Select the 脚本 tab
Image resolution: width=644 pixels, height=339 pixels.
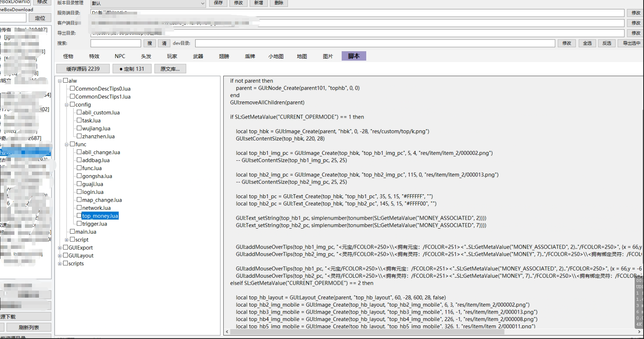[x=354, y=56]
